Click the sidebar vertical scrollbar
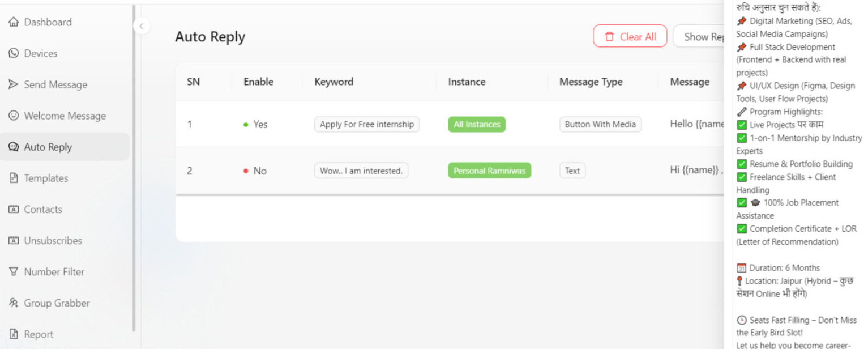 pos(134,170)
